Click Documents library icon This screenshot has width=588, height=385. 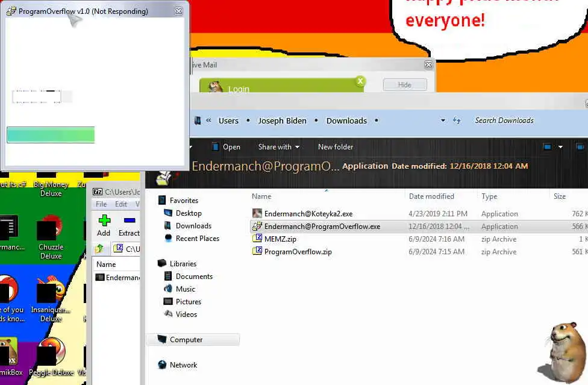pos(168,277)
